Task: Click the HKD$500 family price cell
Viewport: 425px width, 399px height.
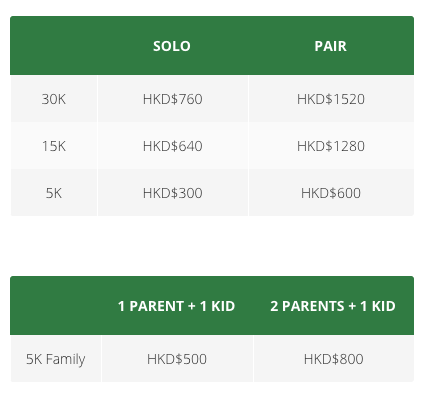Action: coord(177,359)
